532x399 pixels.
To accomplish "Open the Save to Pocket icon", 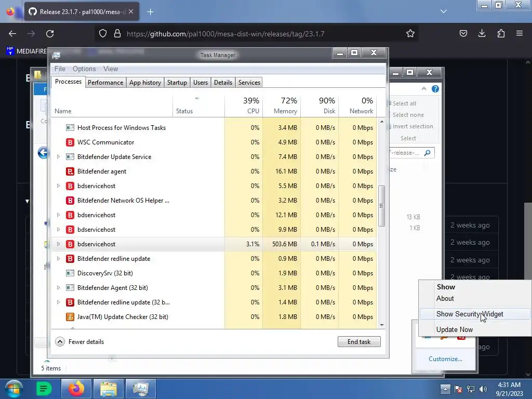I will (x=463, y=33).
